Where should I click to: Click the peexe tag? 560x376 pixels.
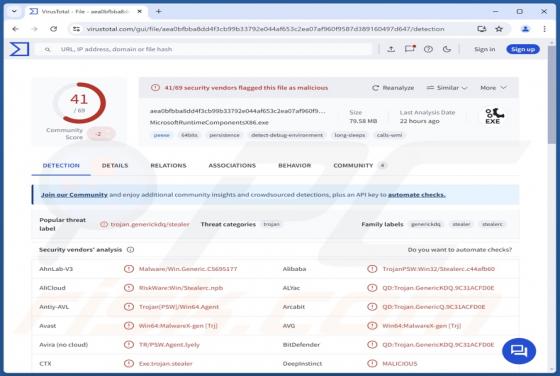coord(161,135)
